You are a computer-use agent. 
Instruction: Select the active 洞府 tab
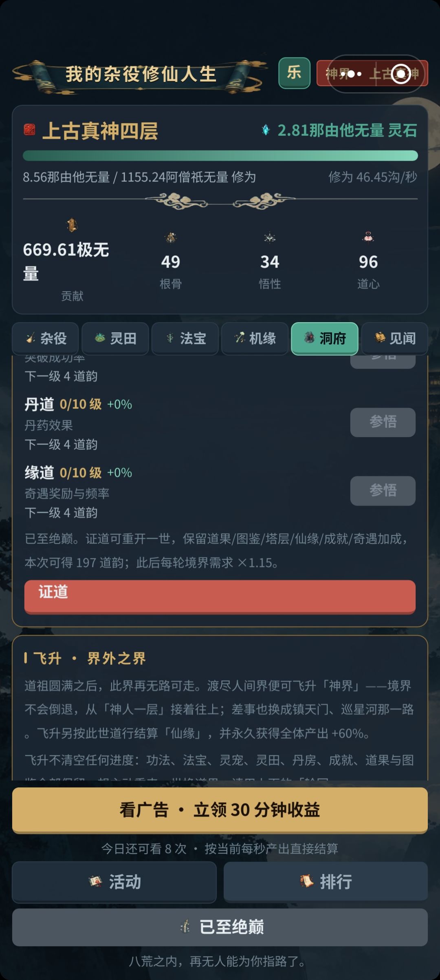coord(325,338)
